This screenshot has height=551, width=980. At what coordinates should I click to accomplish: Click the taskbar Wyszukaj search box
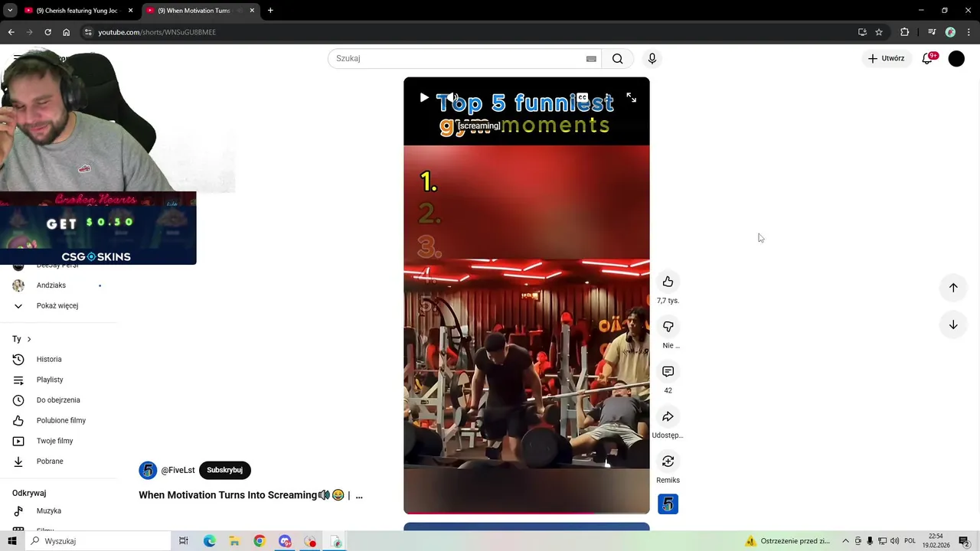(x=97, y=541)
